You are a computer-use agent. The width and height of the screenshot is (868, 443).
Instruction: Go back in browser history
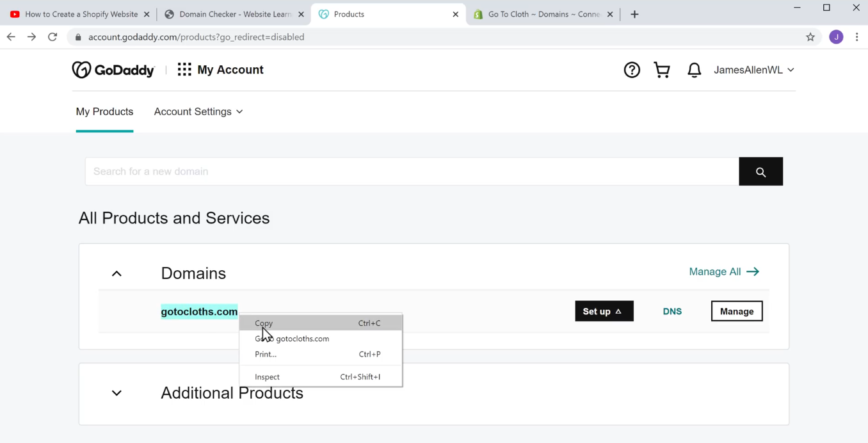(11, 37)
